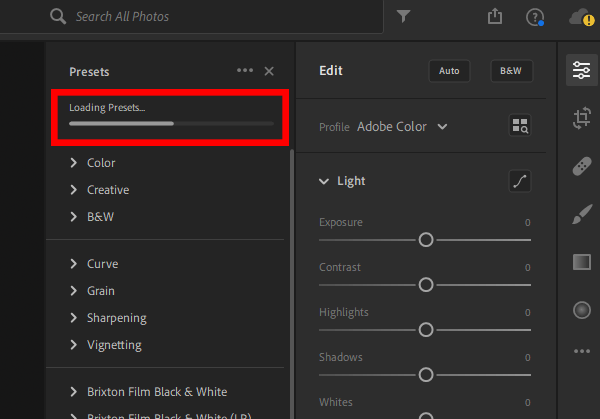The height and width of the screenshot is (419, 600).
Task: Open the filter funnel icon
Action: pyautogui.click(x=403, y=16)
